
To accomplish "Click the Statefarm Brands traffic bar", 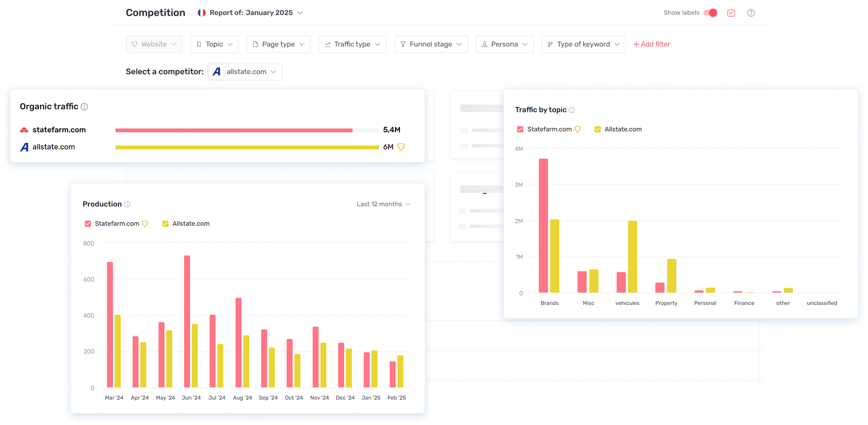I will click(543, 225).
